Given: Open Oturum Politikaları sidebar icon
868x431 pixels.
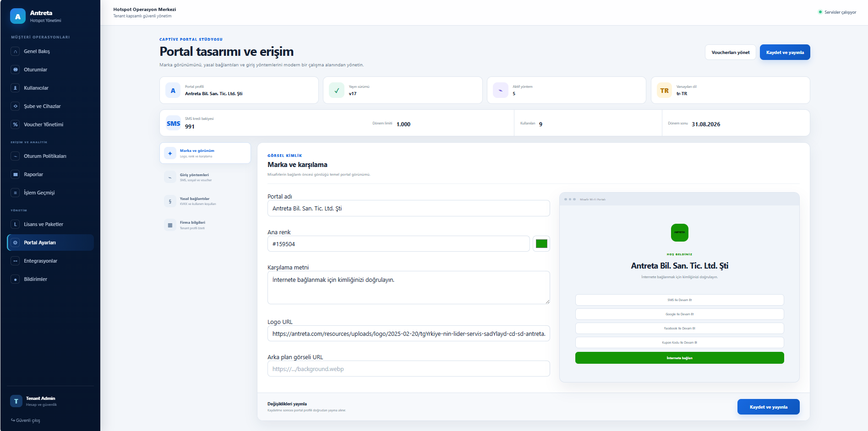Looking at the screenshot, I should [x=16, y=156].
